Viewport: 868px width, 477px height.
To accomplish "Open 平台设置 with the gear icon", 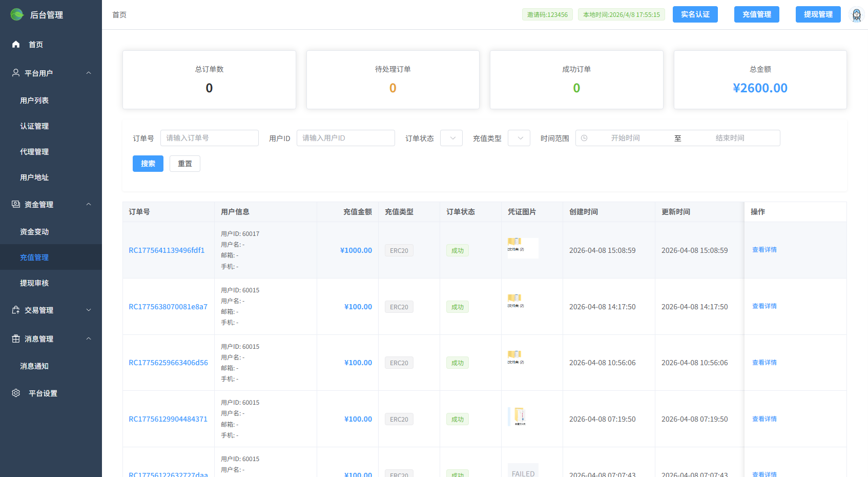I will (15, 393).
